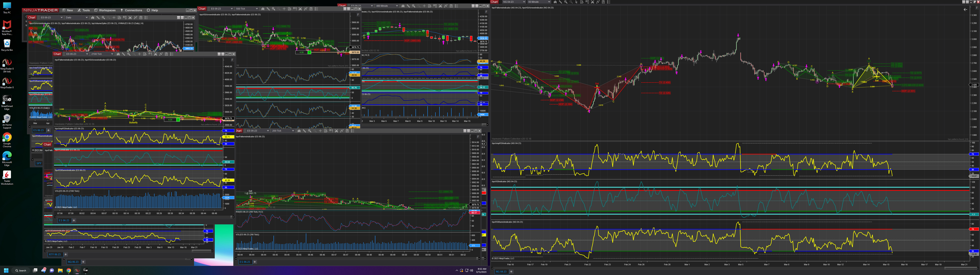The height and width of the screenshot is (275, 980).
Task: Click the back arrow at the top right of the NG chart
Action: [x=965, y=10]
